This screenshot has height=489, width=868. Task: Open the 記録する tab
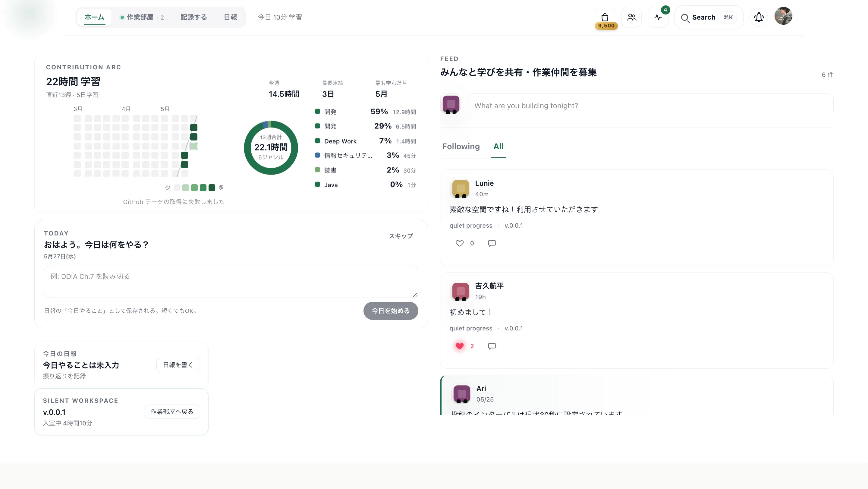[194, 17]
